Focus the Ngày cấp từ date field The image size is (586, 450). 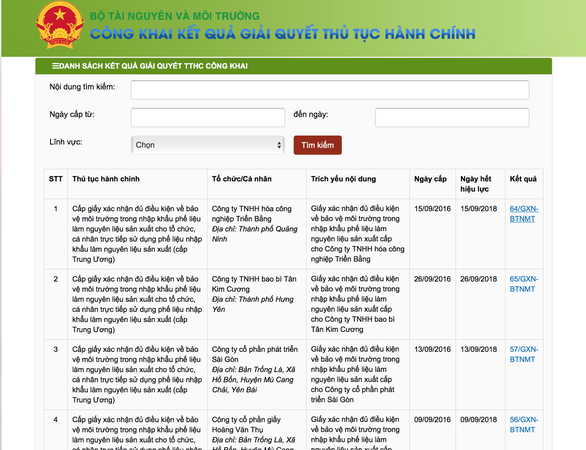click(x=208, y=118)
